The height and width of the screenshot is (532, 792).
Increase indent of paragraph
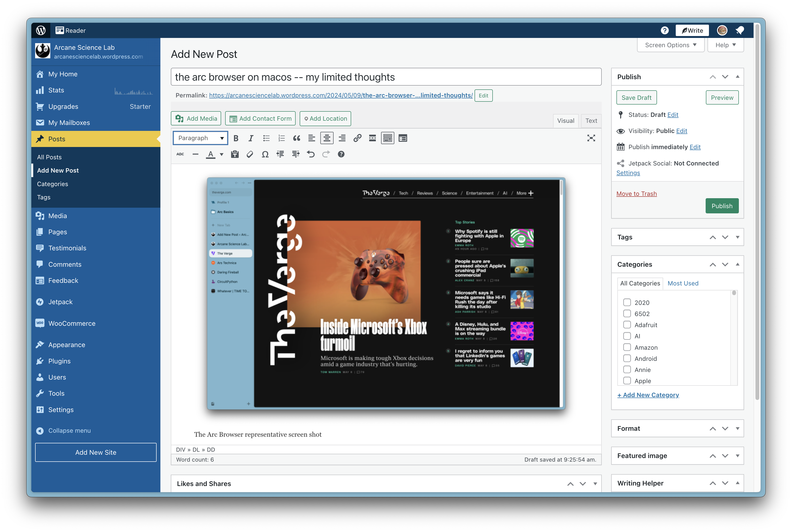[296, 154]
